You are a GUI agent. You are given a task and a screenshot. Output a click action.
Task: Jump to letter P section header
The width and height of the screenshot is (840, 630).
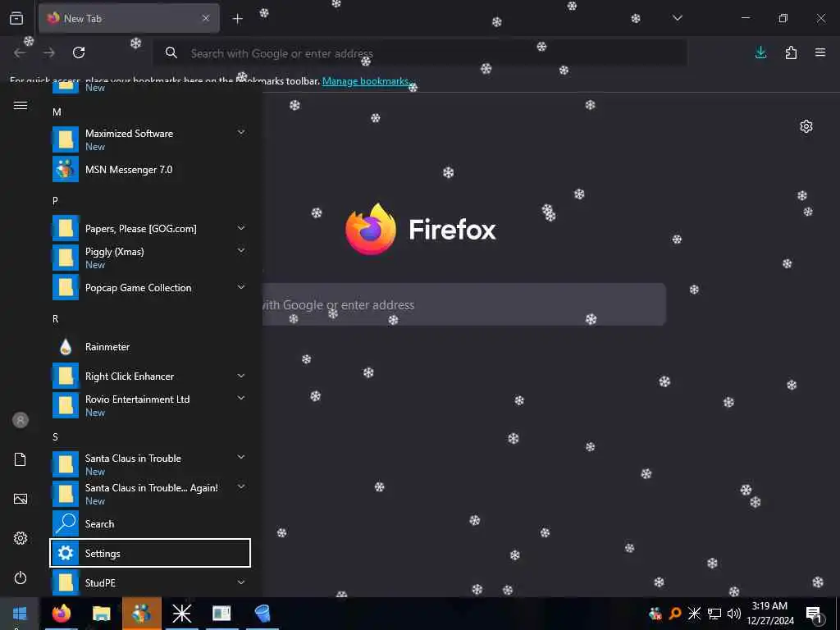55,201
